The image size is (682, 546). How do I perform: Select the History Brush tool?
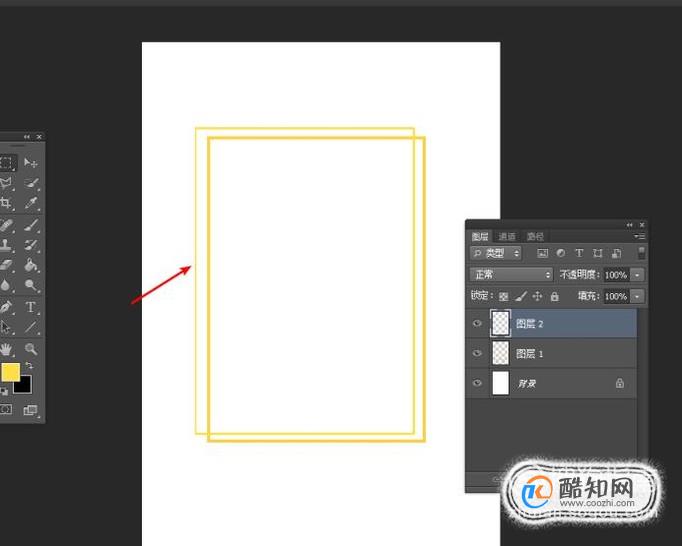(x=31, y=245)
